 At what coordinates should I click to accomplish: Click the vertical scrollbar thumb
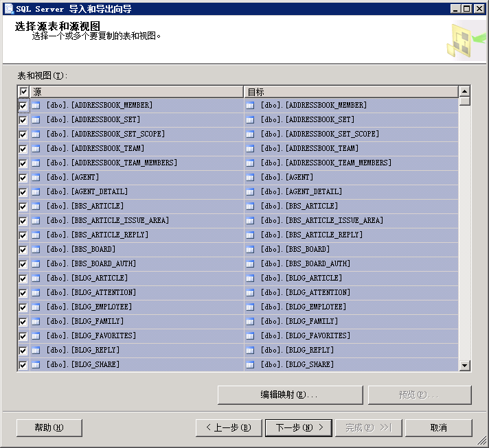click(465, 102)
